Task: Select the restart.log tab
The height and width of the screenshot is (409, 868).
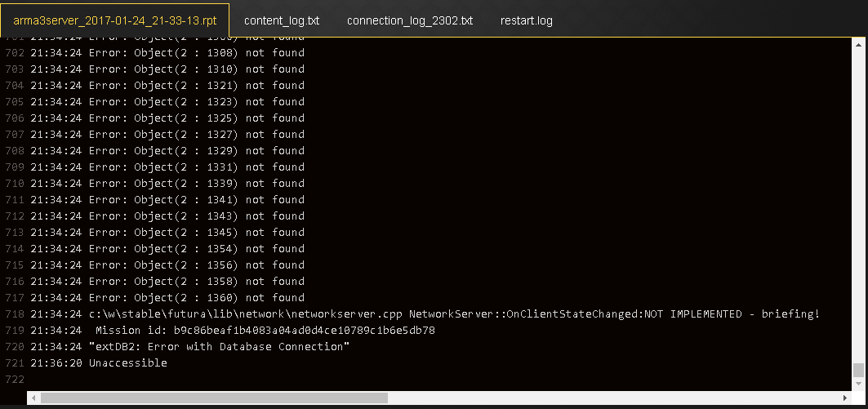Action: coord(526,20)
